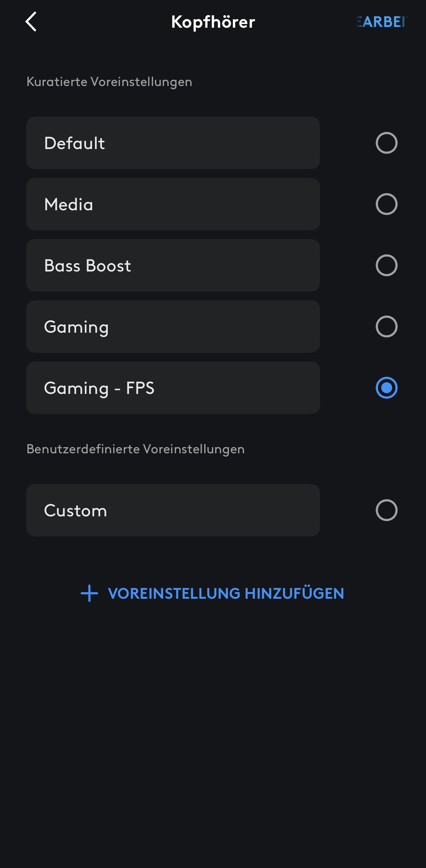Click the Kopfhörer page title
Screen dimensions: 426x868
point(213,22)
